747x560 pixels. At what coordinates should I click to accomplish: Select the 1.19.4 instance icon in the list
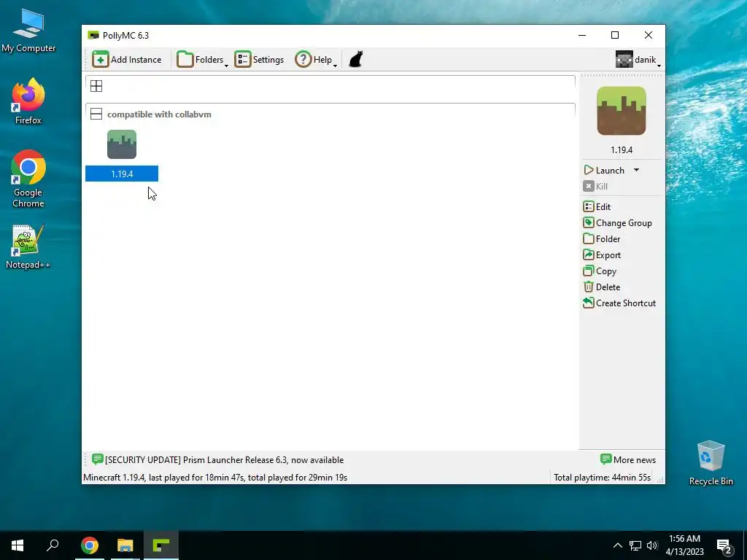click(122, 144)
